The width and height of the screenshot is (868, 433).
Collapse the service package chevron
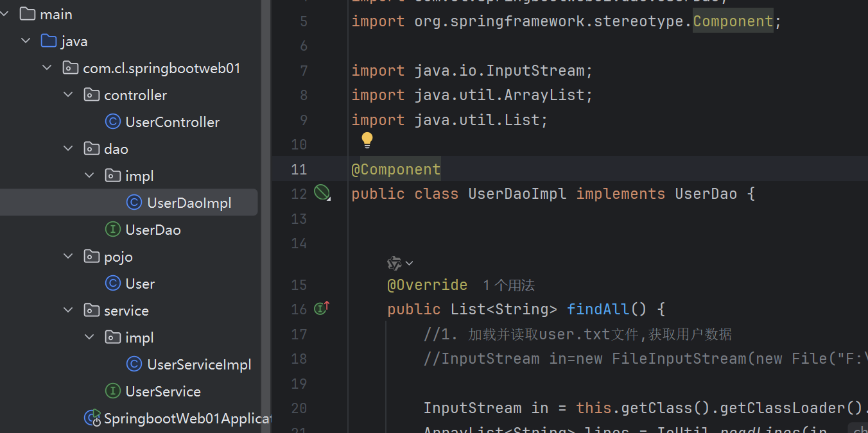click(69, 310)
